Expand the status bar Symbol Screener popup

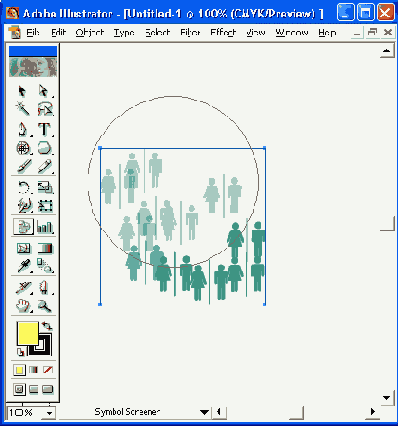(204, 412)
